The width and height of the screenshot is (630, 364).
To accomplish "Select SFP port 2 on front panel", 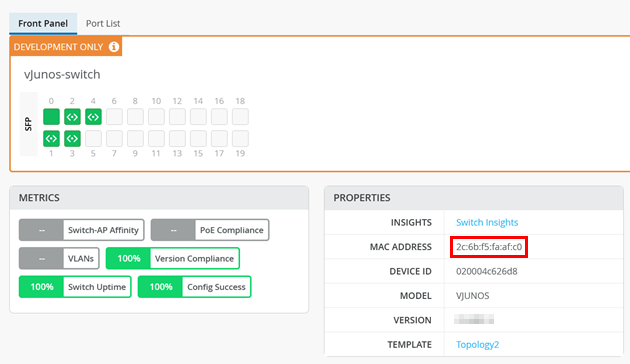I will tap(72, 117).
